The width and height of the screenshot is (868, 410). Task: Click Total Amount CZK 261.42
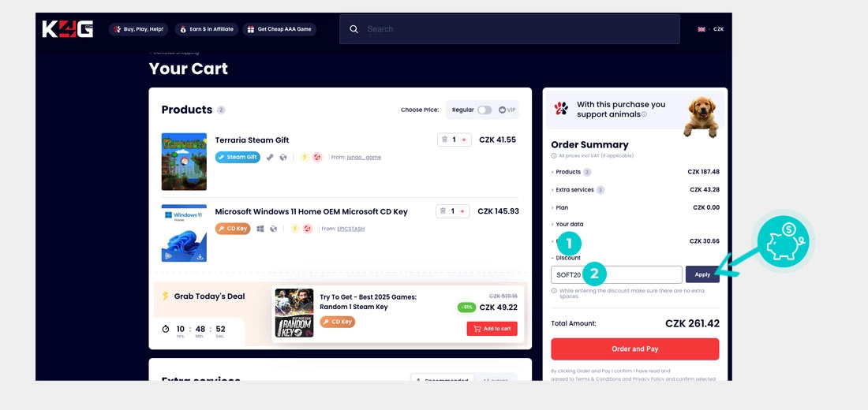click(x=692, y=324)
